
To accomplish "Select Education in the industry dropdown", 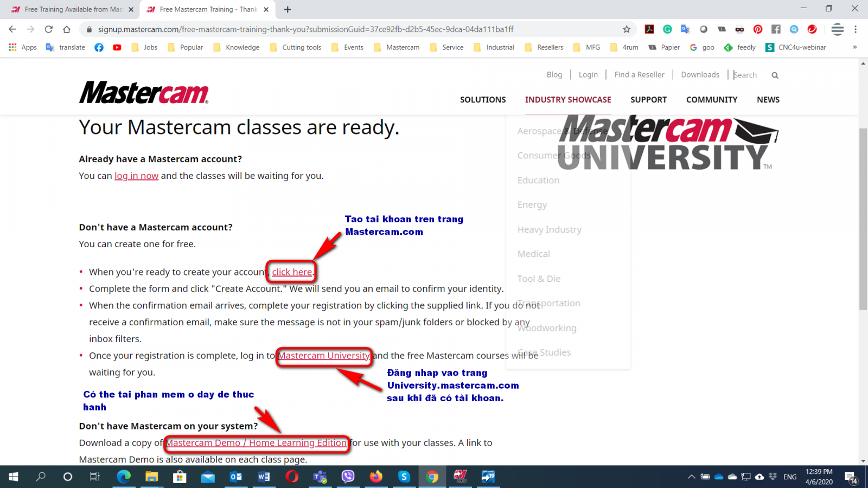I will pyautogui.click(x=538, y=181).
